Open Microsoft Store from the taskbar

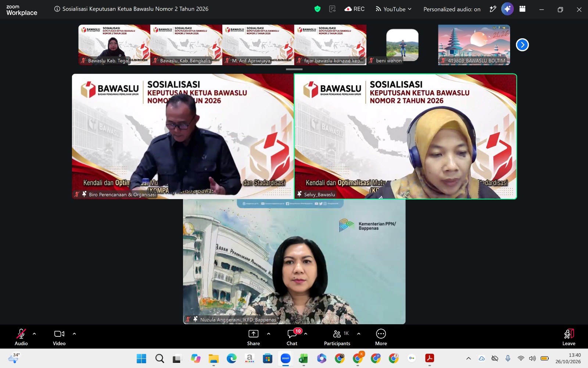[x=268, y=358]
